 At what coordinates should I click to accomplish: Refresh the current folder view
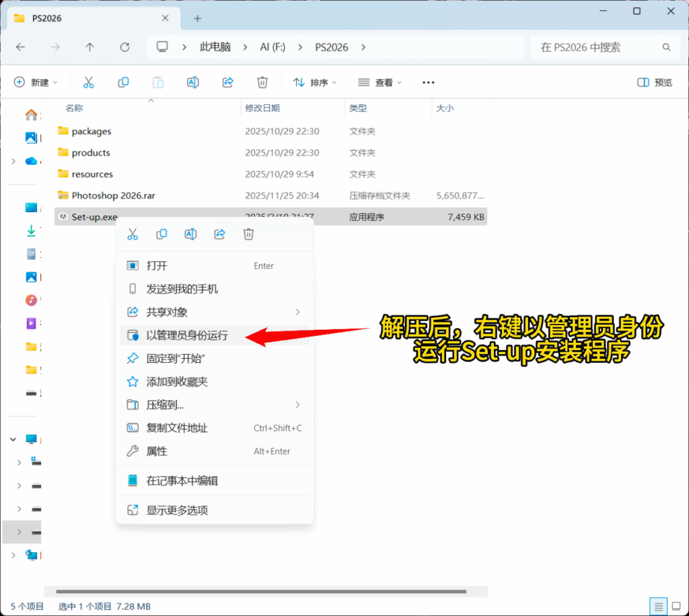[x=124, y=47]
